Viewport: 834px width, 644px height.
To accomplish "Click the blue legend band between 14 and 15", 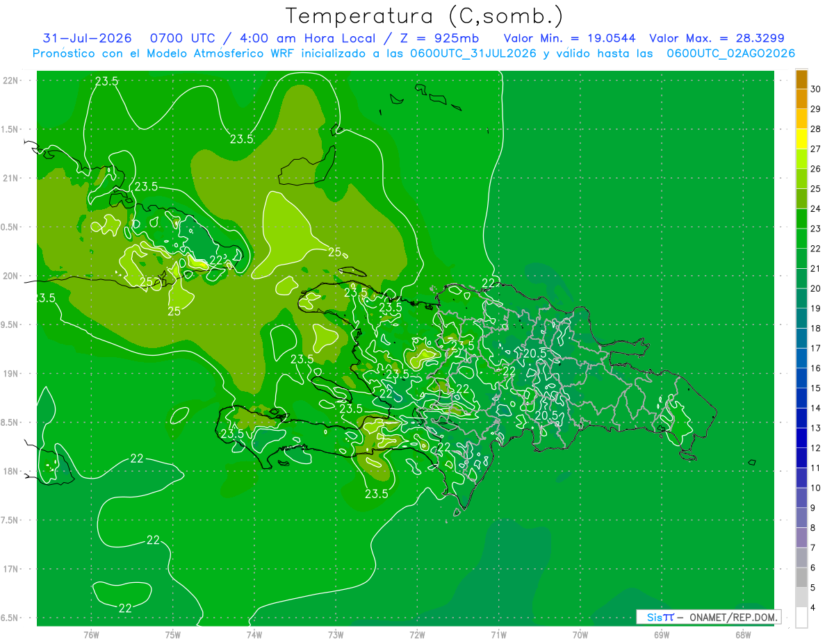I will tap(801, 399).
